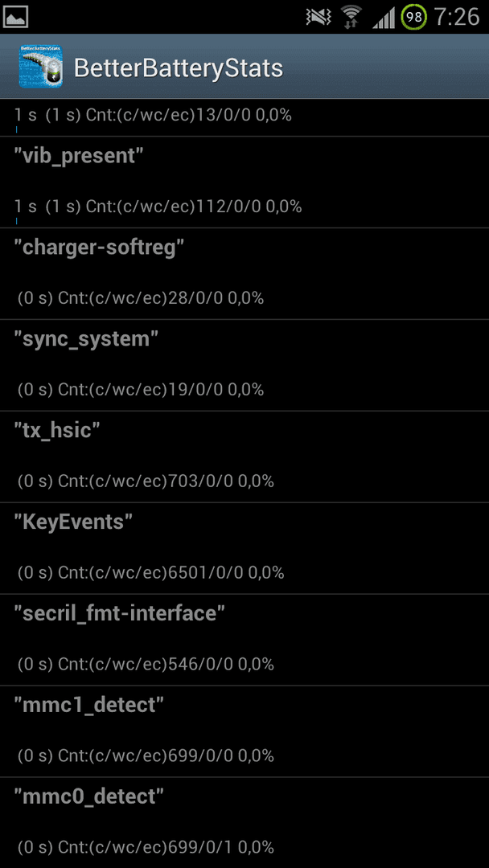The height and width of the screenshot is (868, 489).
Task: Tap the vibrate mode status icon
Action: tap(318, 17)
